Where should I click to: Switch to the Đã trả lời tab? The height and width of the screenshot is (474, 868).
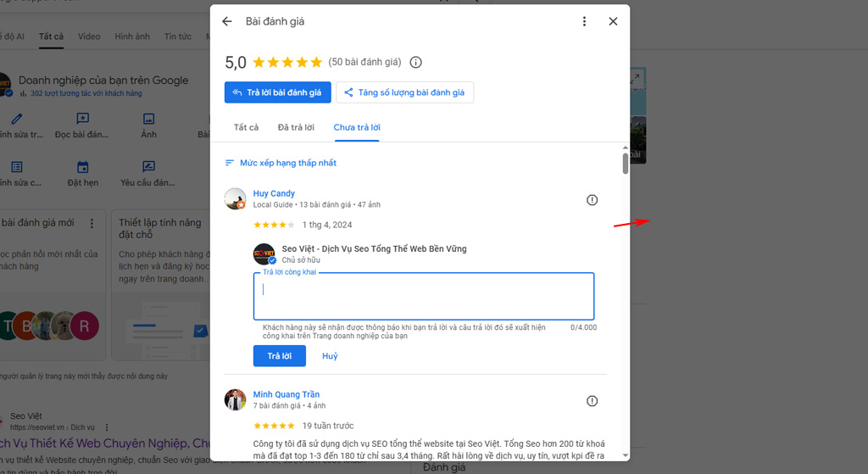coord(296,127)
